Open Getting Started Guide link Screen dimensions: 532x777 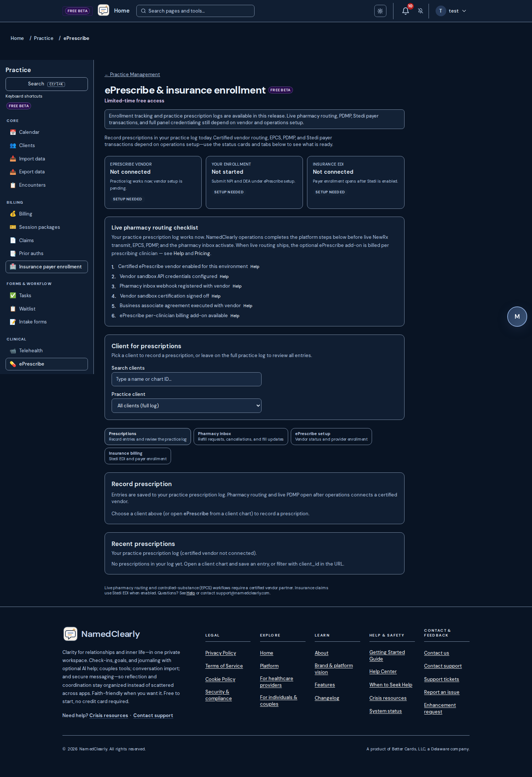(387, 656)
